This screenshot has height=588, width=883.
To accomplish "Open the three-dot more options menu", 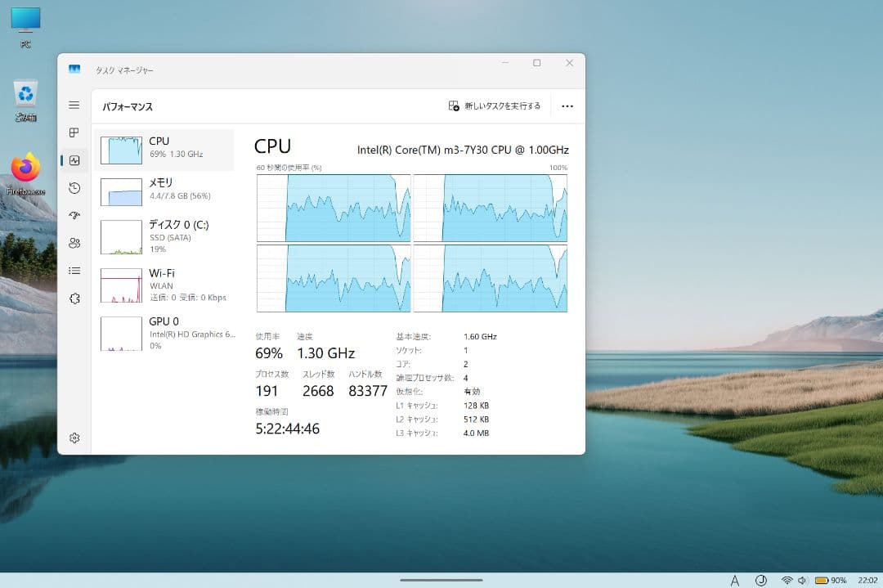I will pos(567,106).
